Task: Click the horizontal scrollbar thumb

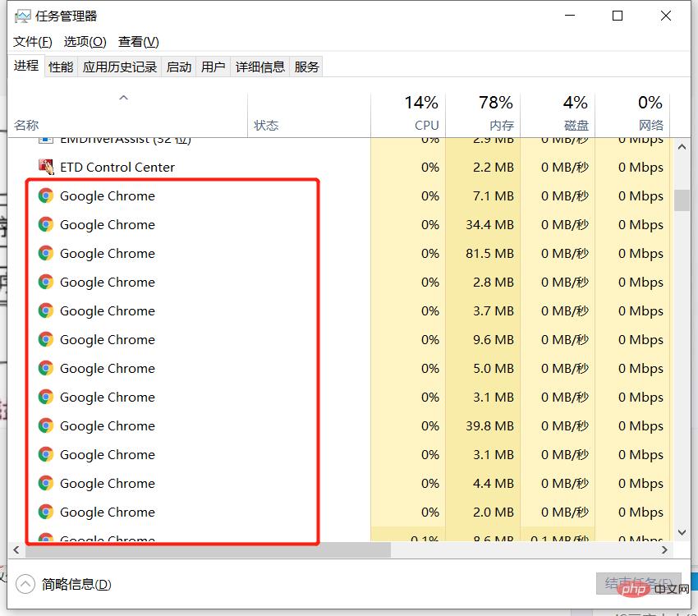Action: click(208, 549)
